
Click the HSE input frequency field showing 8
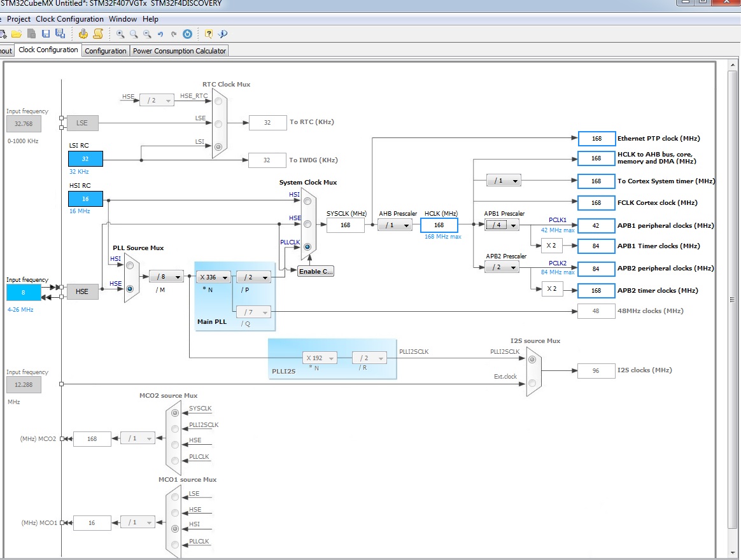23,293
